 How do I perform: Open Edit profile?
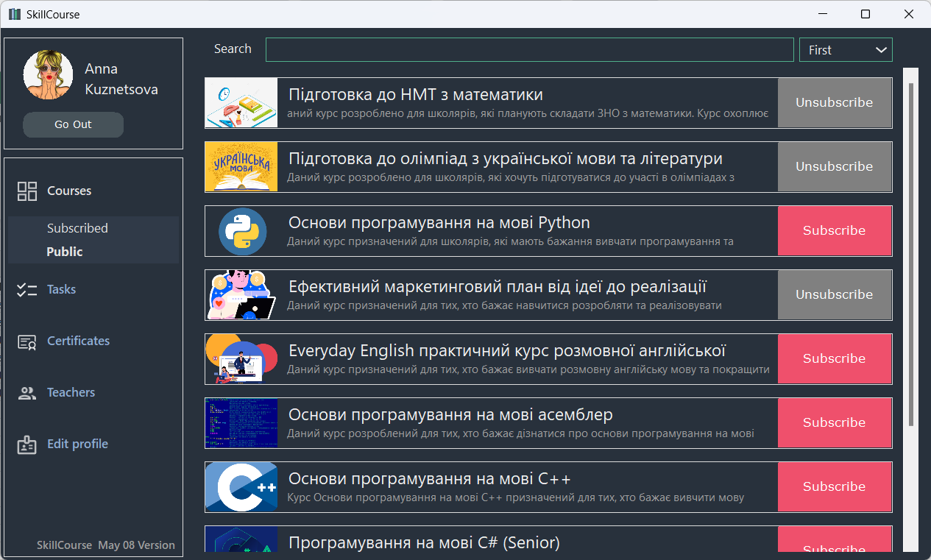pyautogui.click(x=77, y=443)
